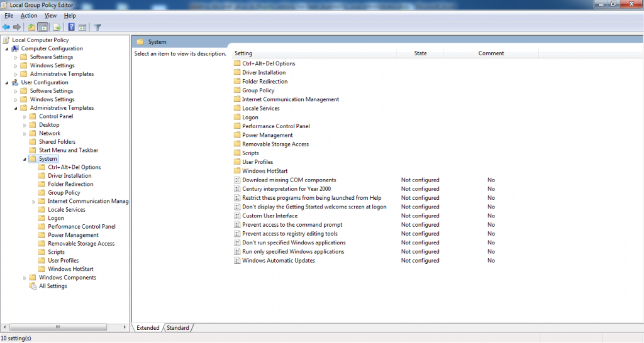Open the View menu
The width and height of the screenshot is (644, 343).
(50, 15)
